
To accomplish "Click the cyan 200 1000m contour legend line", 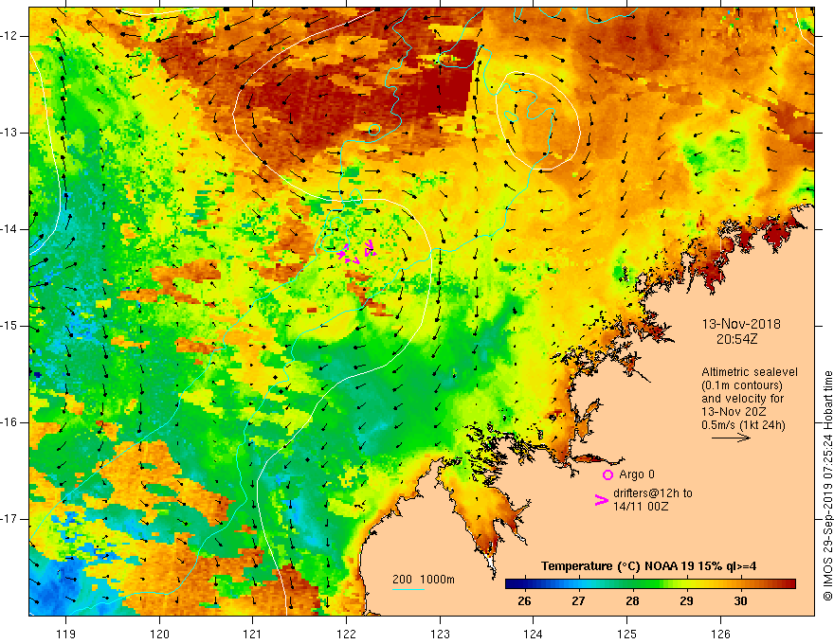I will pyautogui.click(x=408, y=590).
